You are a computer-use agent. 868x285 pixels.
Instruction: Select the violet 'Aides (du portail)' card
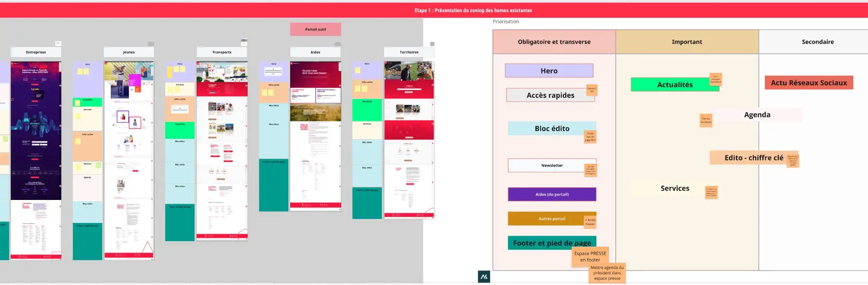[552, 195]
